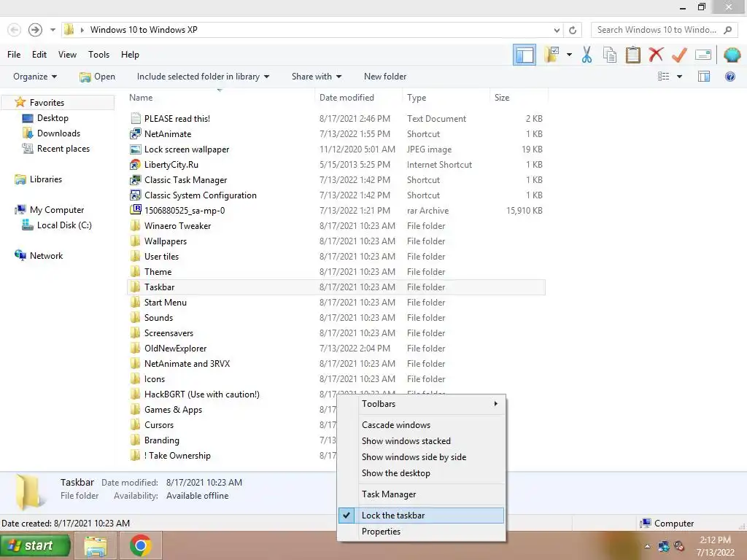Viewport: 747px width, 560px height.
Task: Open Classic Explorer settings shell icon
Action: [732, 55]
